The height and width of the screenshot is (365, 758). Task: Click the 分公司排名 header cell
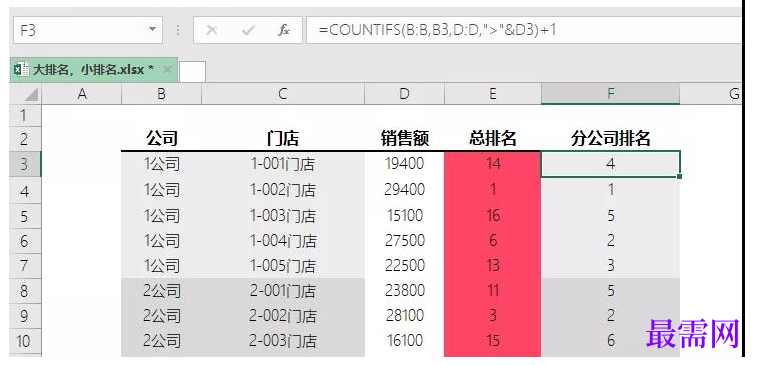(611, 139)
